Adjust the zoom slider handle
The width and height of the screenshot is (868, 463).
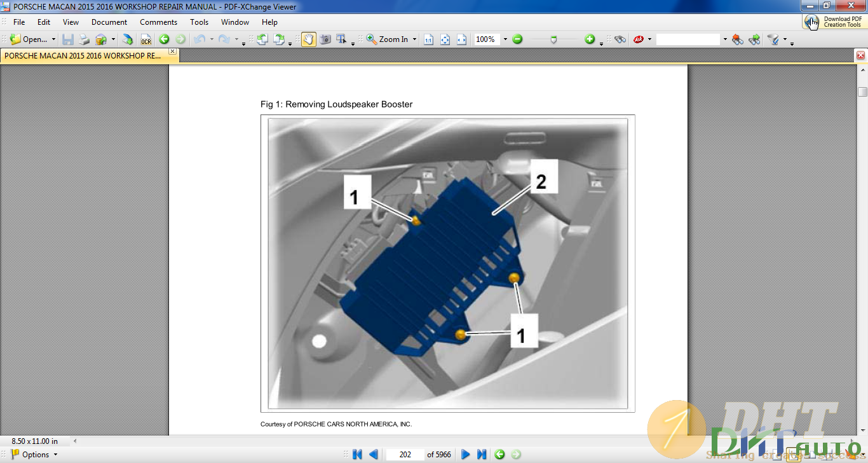click(x=553, y=39)
